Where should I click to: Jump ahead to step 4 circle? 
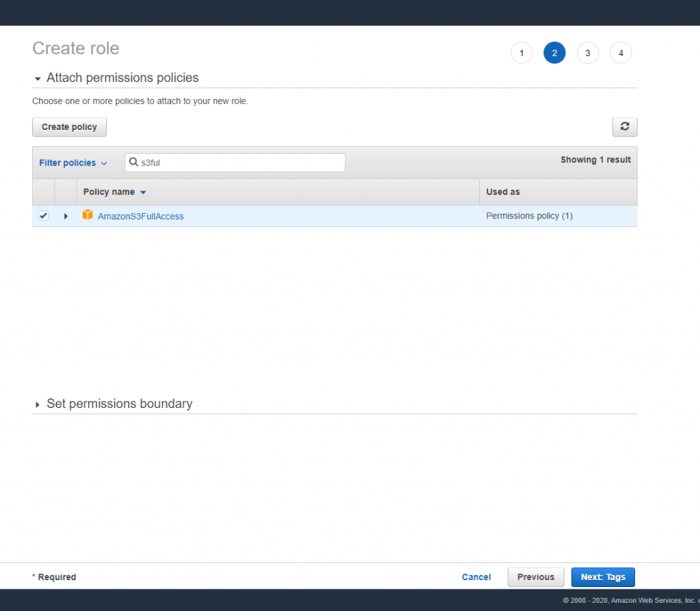pos(620,53)
